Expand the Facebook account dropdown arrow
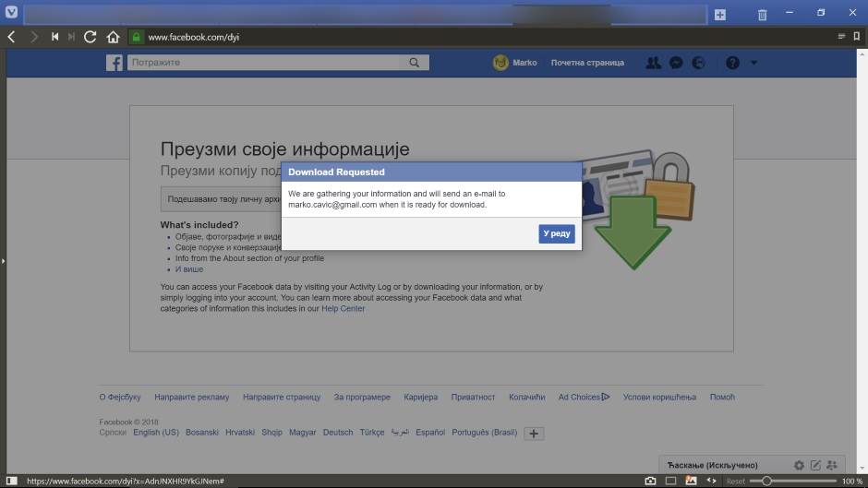Viewport: 868px width, 488px height. coord(753,63)
